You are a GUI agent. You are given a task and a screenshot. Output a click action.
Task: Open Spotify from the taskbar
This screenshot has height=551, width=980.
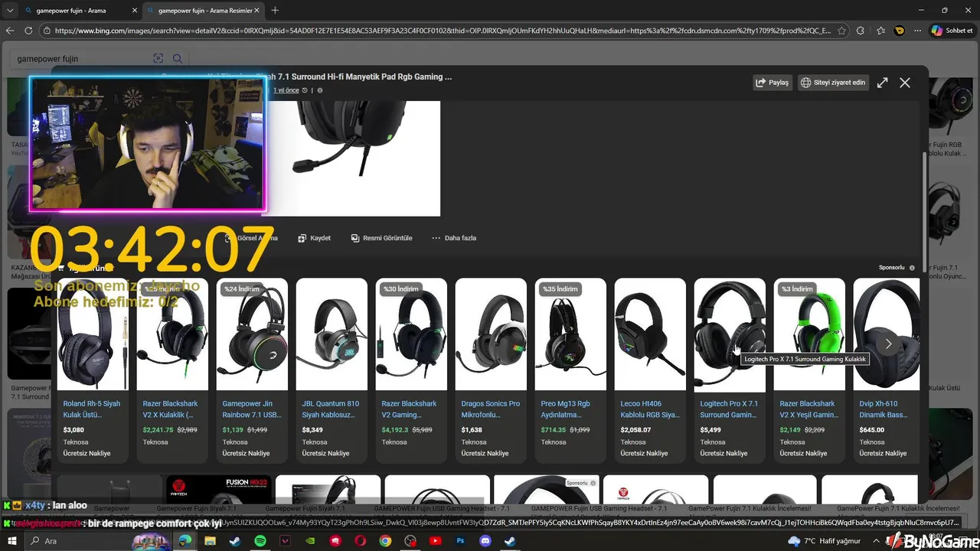(x=260, y=541)
